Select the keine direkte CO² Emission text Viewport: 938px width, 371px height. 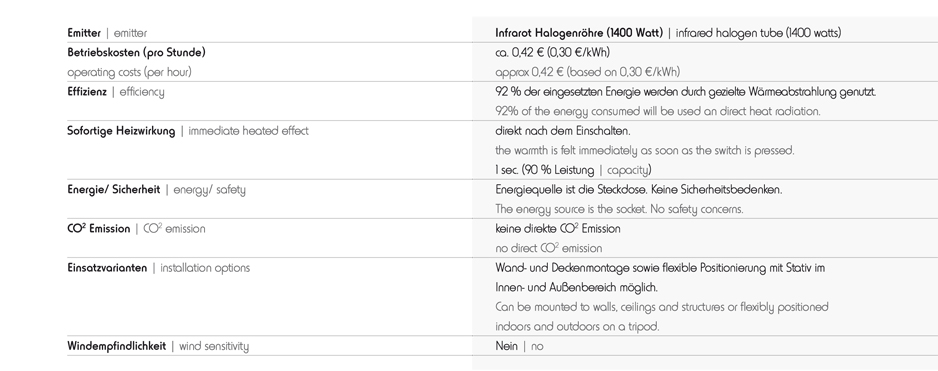click(x=558, y=229)
